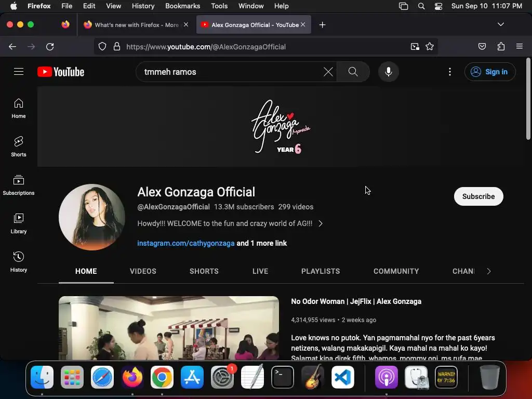Launch Terminal from the Dock
532x399 pixels.
pos(282,377)
